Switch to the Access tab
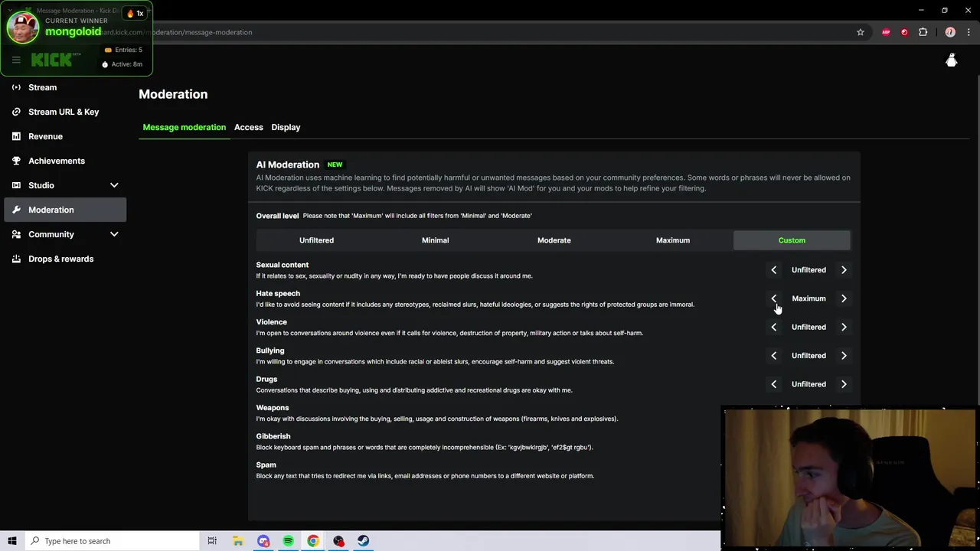Screen dimensions: 980x551 [x=248, y=127]
